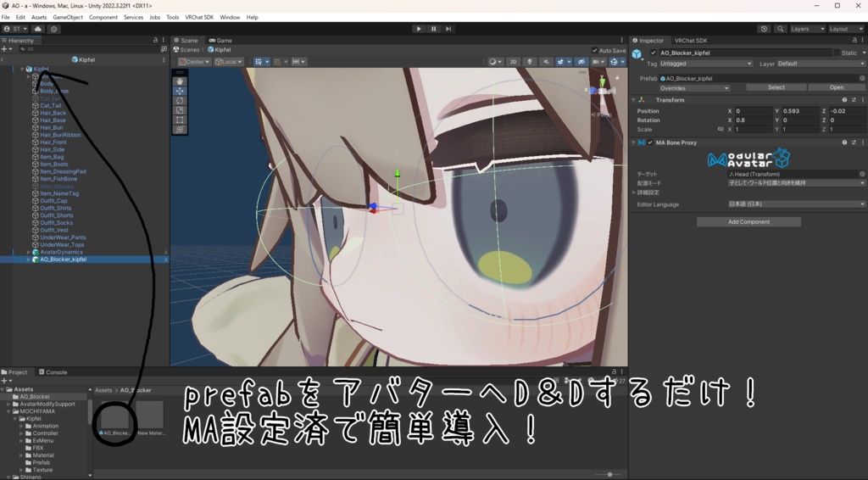Open the Tools menu

(173, 17)
